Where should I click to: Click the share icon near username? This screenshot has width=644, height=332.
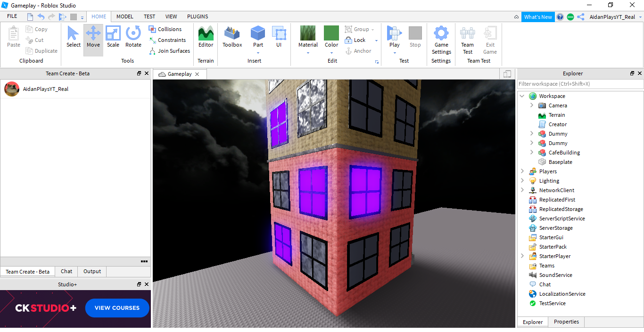pyautogui.click(x=581, y=17)
